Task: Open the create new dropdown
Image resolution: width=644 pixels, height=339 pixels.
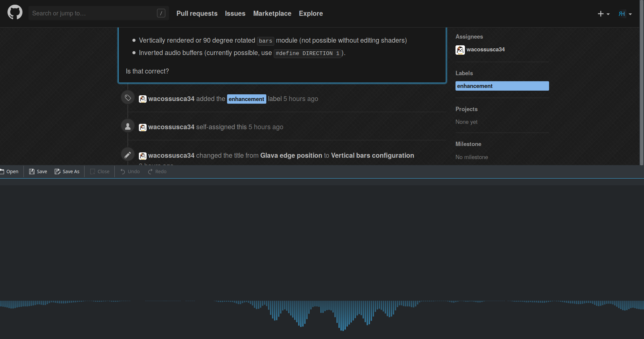Action: (x=603, y=14)
